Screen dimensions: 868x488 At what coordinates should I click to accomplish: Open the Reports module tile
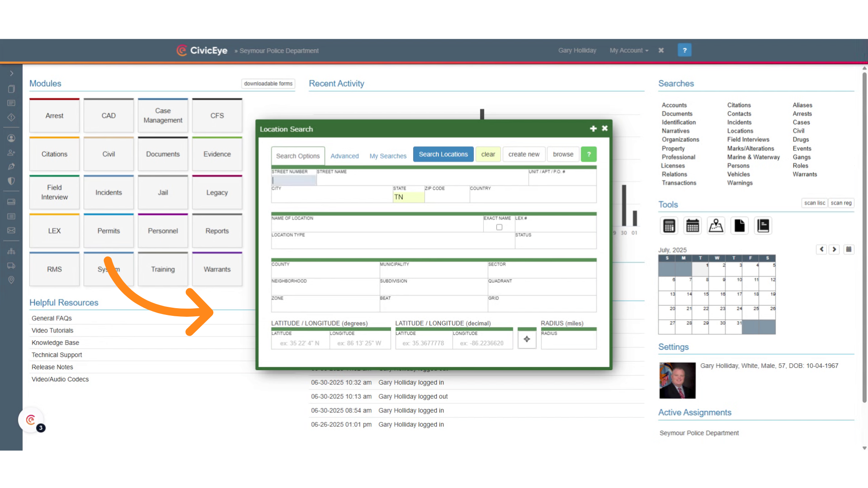pos(217,231)
